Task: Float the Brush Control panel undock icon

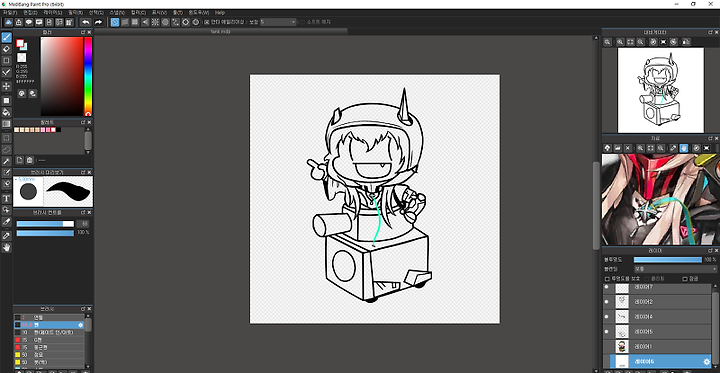Action: point(83,212)
